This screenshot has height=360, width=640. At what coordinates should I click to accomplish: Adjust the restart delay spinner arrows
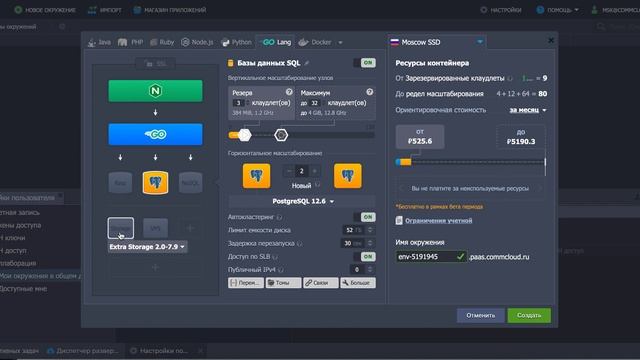pos(370,243)
